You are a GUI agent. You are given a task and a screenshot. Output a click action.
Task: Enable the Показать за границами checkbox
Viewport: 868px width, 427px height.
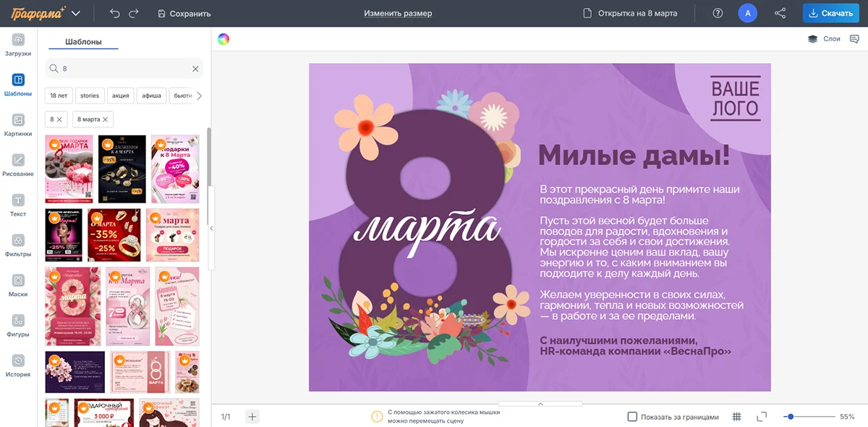coord(632,417)
